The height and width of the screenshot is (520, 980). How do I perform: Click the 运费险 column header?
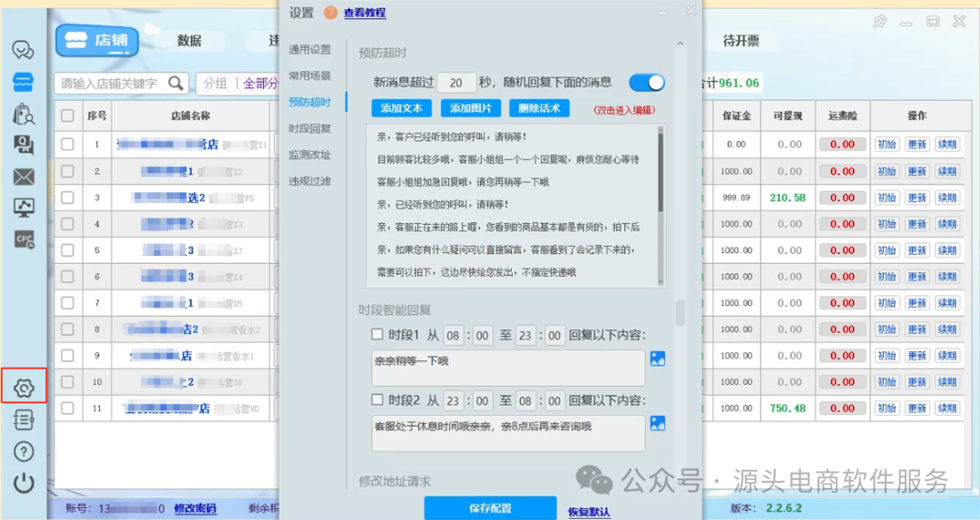(842, 115)
